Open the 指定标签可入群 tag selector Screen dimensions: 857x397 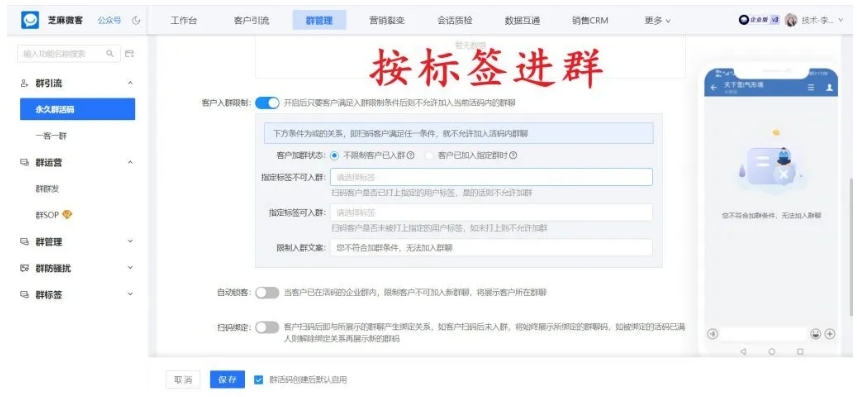(x=491, y=212)
